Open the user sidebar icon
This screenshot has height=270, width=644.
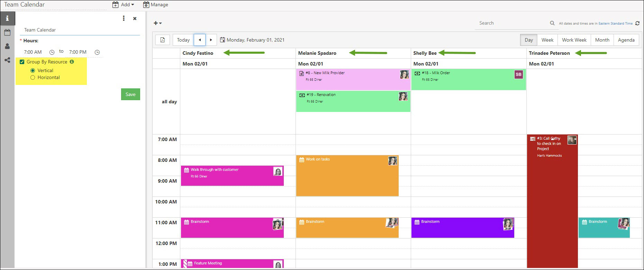7,46
